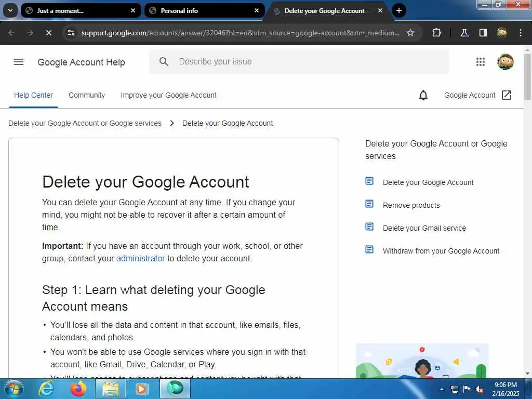Click the taskbar clock showing 9:06 PM

pos(506,389)
